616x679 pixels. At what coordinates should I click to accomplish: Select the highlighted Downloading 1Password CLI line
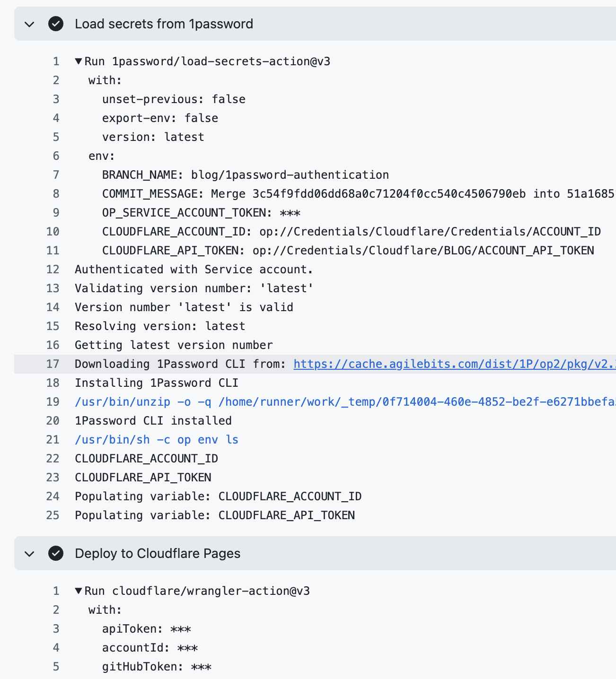point(180,364)
